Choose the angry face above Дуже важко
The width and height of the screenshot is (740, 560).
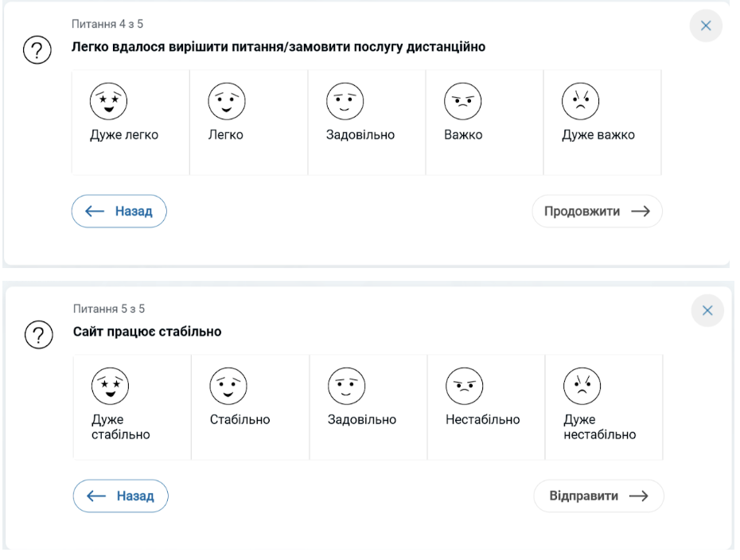pyautogui.click(x=581, y=101)
